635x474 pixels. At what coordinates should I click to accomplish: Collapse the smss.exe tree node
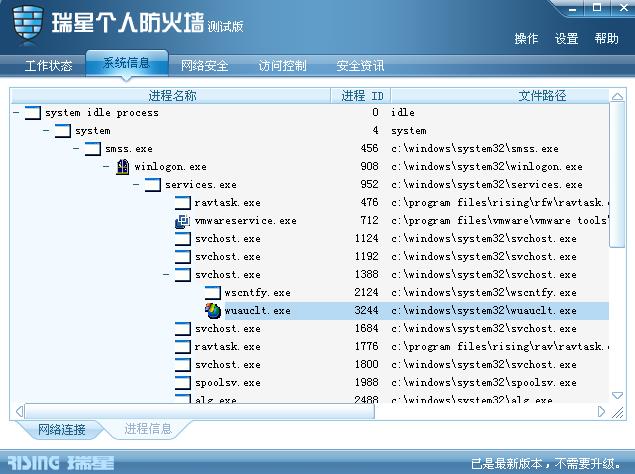(76, 149)
